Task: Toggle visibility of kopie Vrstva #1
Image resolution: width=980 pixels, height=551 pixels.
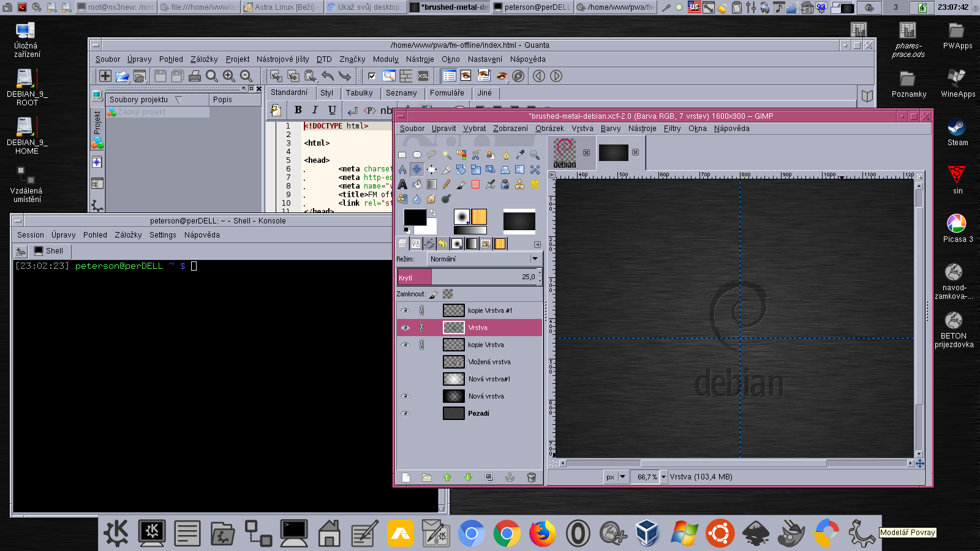Action: 405,310
